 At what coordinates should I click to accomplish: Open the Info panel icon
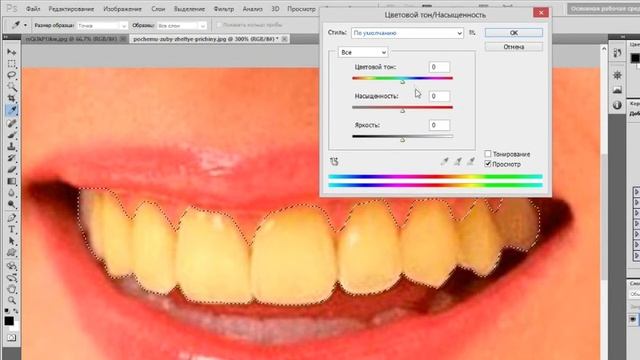point(617,105)
